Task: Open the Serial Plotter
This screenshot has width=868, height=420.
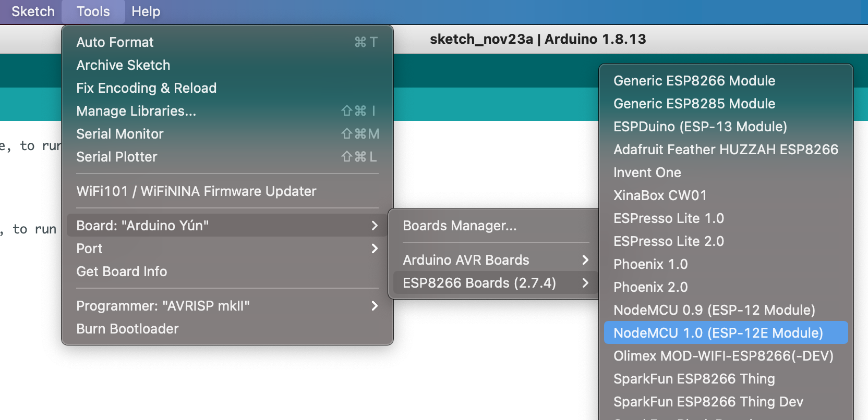Action: (117, 157)
